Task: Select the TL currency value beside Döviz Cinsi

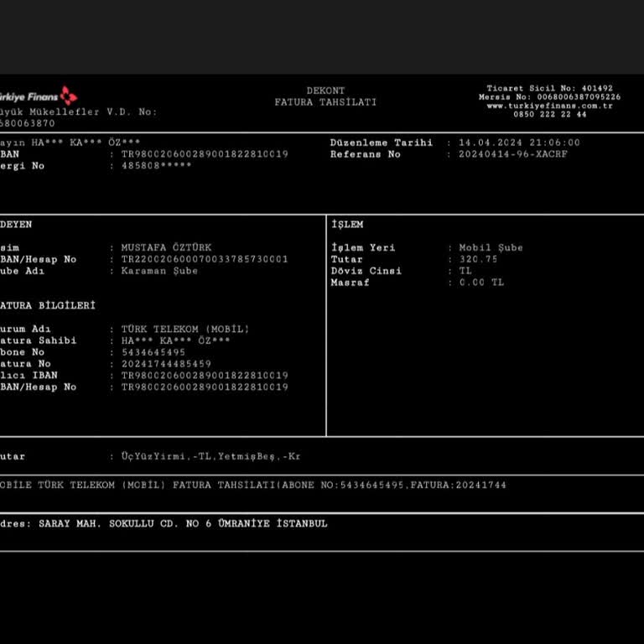Action: click(x=465, y=271)
